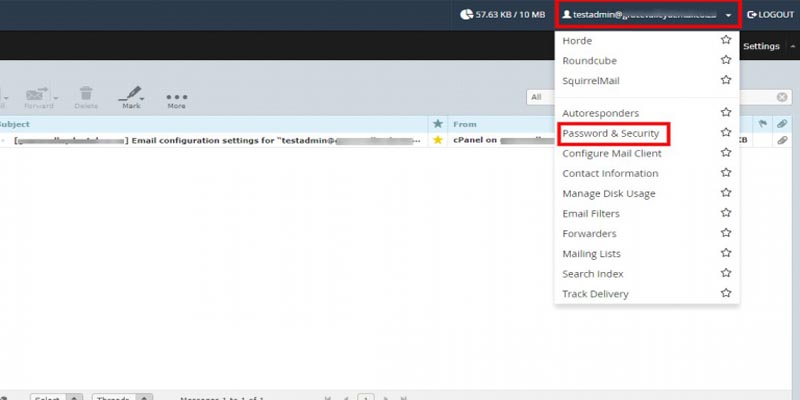Click the star beside Search Index
Screen dimensions: 800x400
tap(726, 273)
